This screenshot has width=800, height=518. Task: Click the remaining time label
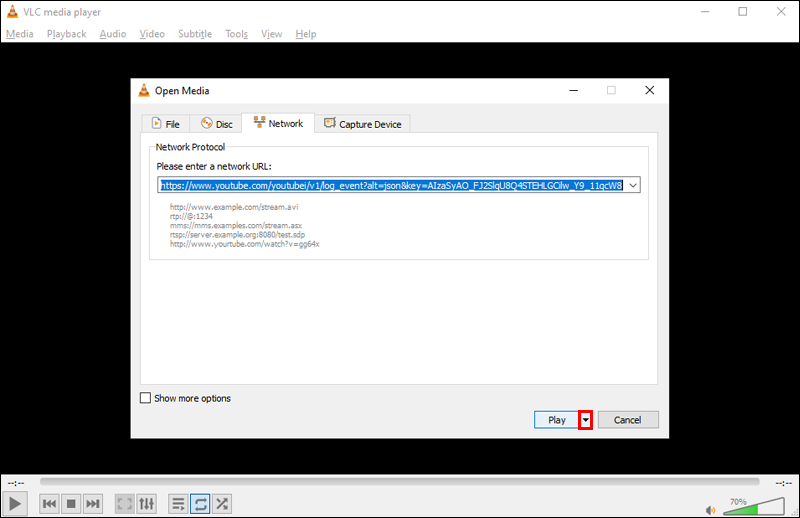pos(783,483)
